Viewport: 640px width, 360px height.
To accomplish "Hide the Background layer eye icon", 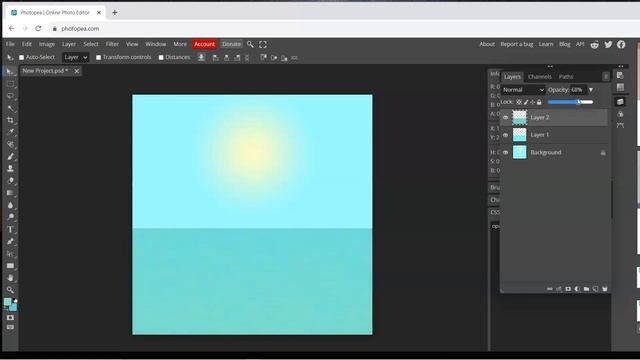I will point(505,153).
